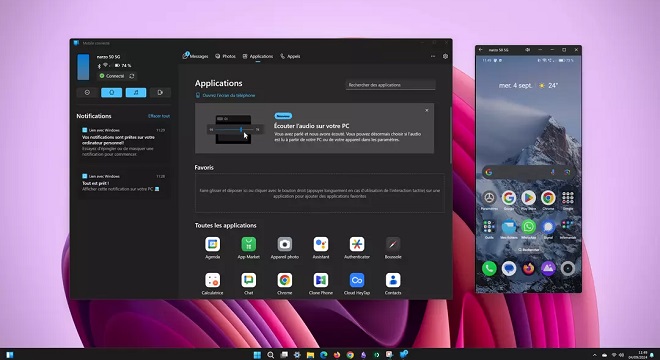Open Microsoft Edge from taskbar
This screenshot has width=660, height=360.
click(323, 355)
